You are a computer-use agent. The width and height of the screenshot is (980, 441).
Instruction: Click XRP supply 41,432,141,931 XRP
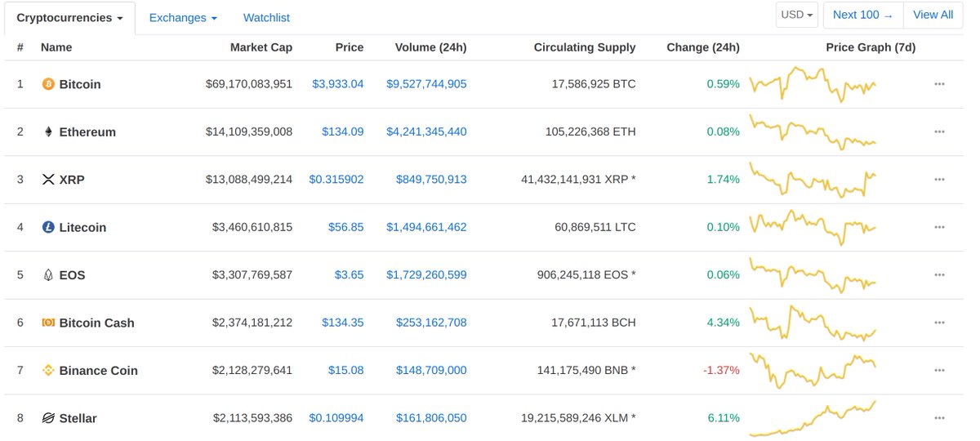click(x=577, y=180)
